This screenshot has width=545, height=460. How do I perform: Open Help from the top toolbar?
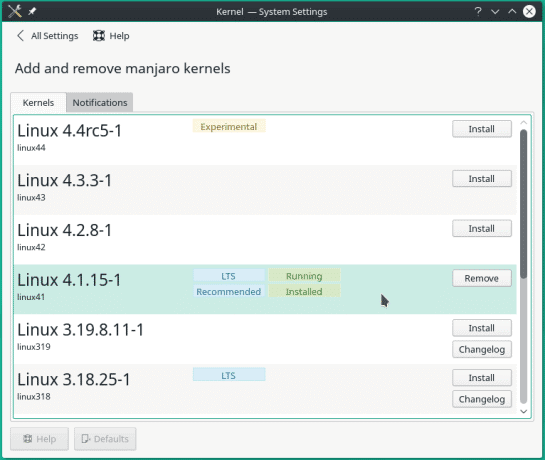(x=111, y=36)
